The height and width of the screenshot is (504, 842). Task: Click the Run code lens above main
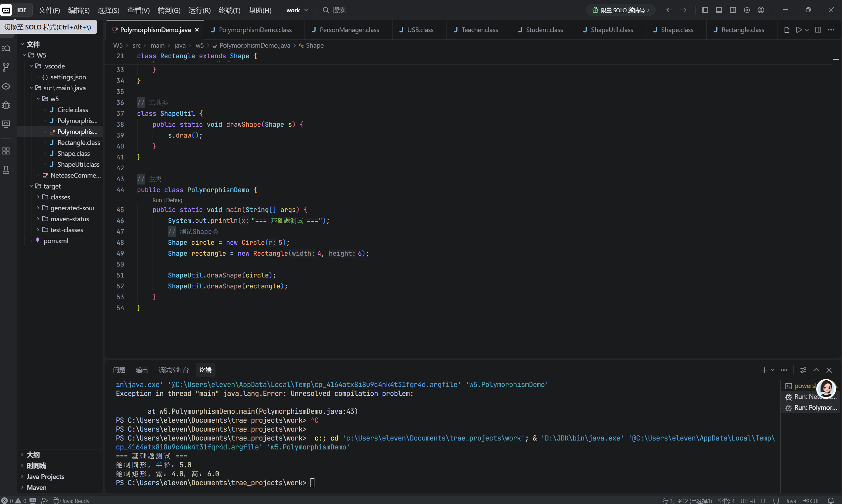(157, 200)
